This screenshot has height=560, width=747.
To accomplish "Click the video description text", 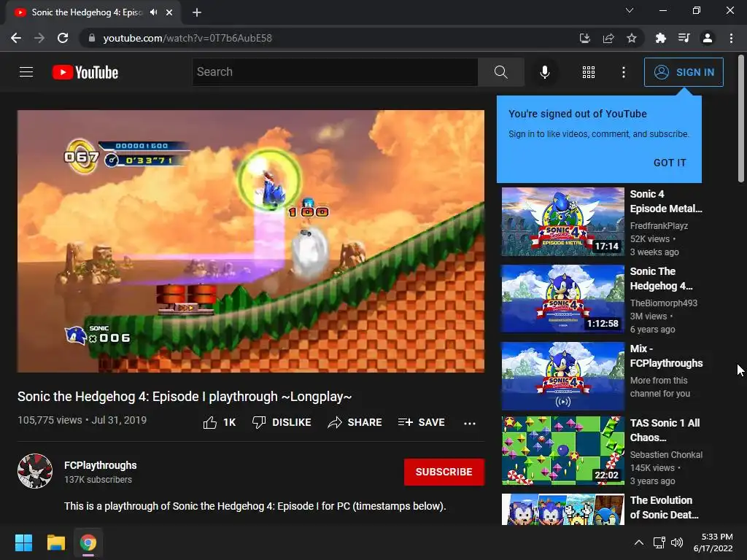I will click(x=255, y=506).
